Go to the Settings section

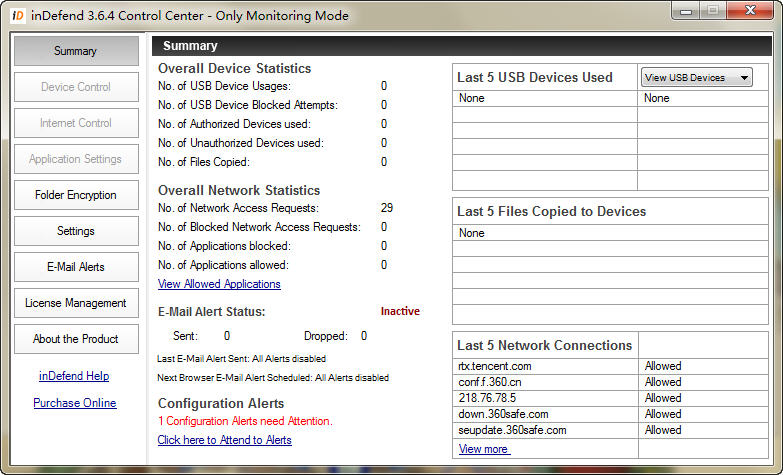click(x=76, y=231)
